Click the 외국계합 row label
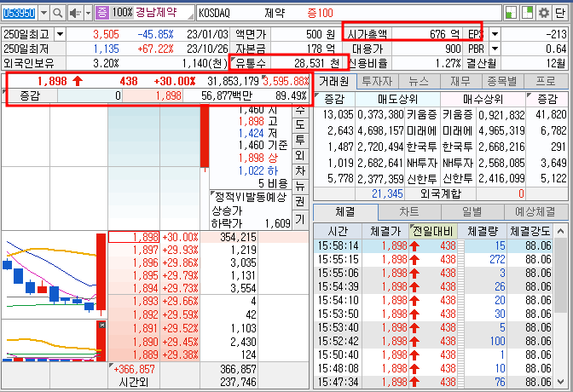573x392 pixels. [440, 193]
